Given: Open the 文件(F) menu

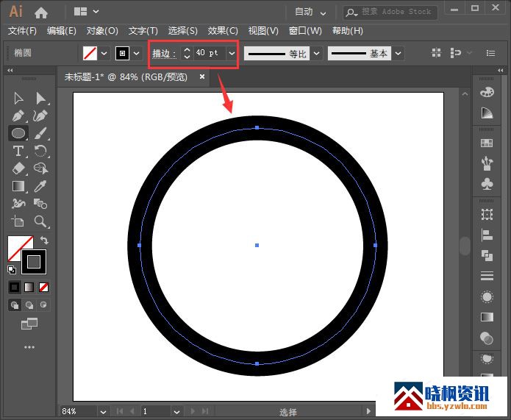Looking at the screenshot, I should 22,31.
